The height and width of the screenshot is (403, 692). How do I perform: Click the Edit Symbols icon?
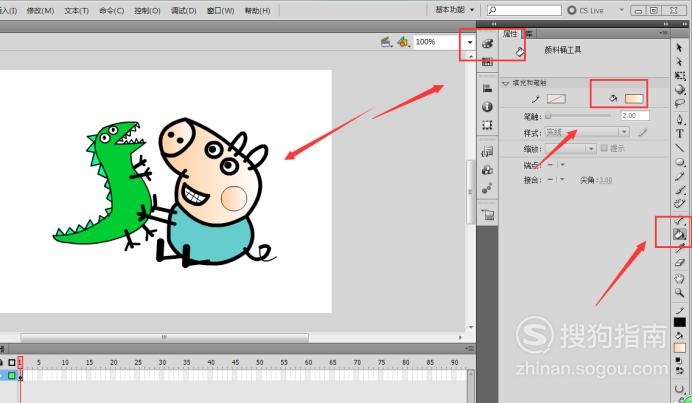(403, 42)
